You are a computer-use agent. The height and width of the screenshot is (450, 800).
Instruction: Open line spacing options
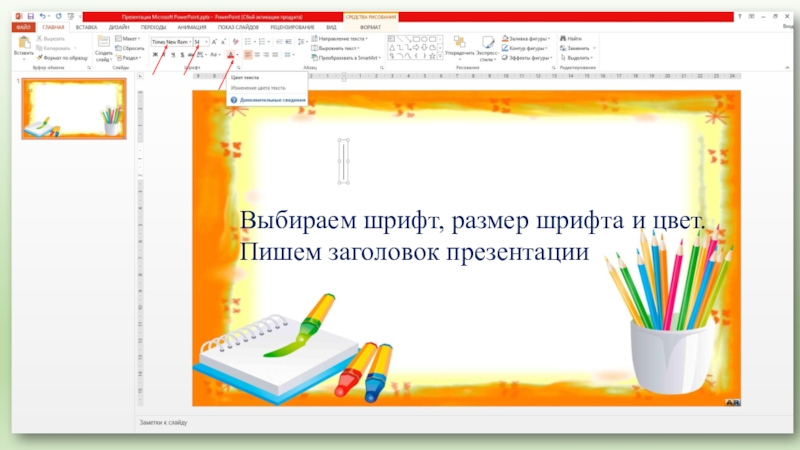coord(302,42)
